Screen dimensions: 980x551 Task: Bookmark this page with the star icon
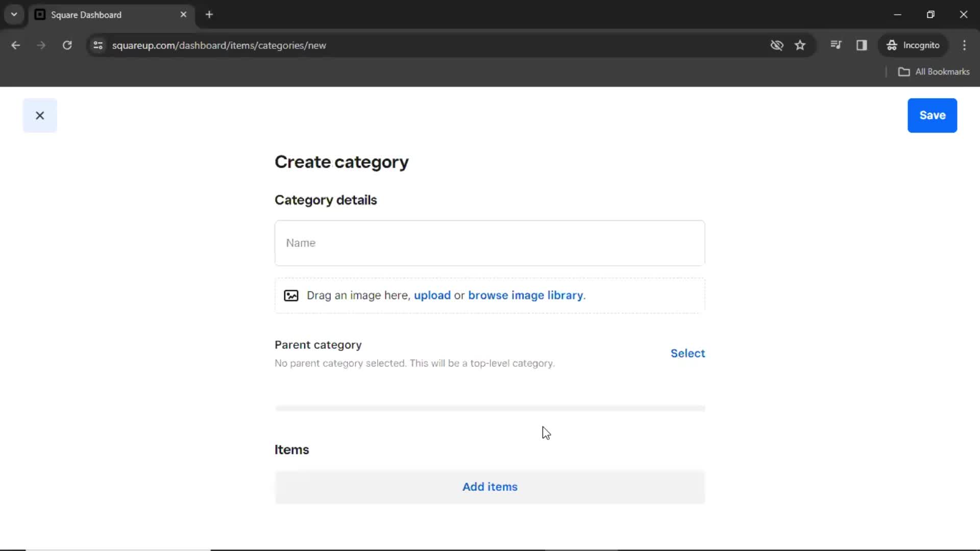(x=800, y=45)
